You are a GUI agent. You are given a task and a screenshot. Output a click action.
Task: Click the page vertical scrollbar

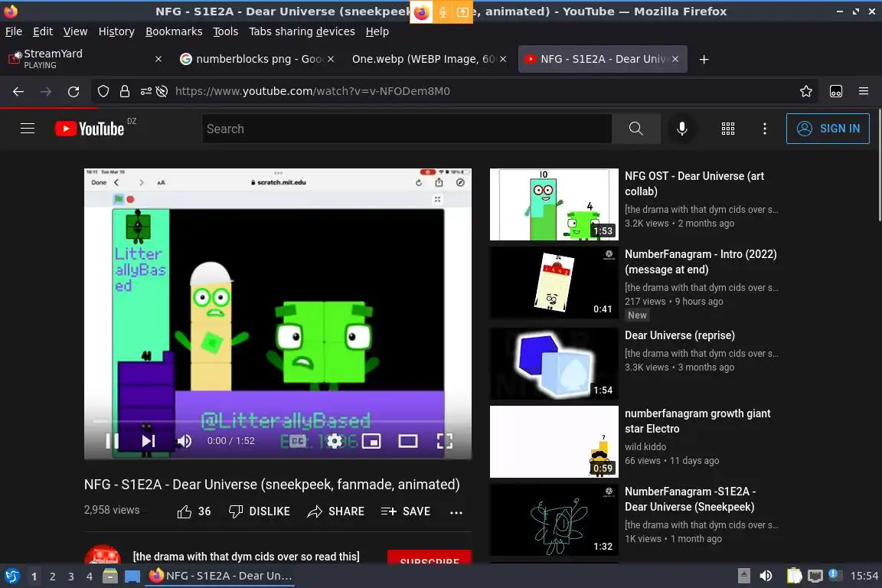(879, 166)
